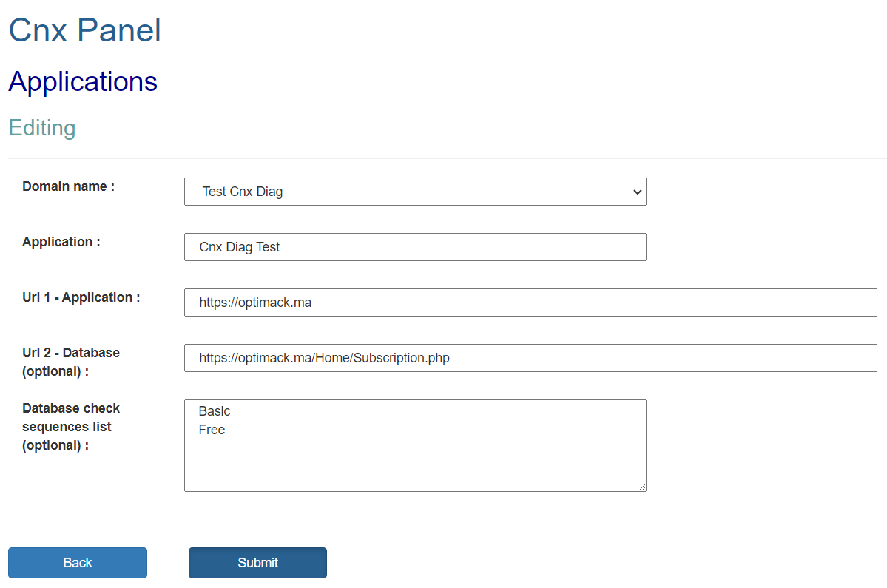The width and height of the screenshot is (887, 588).
Task: Click the Url 1 - Application label
Action: pos(81,297)
